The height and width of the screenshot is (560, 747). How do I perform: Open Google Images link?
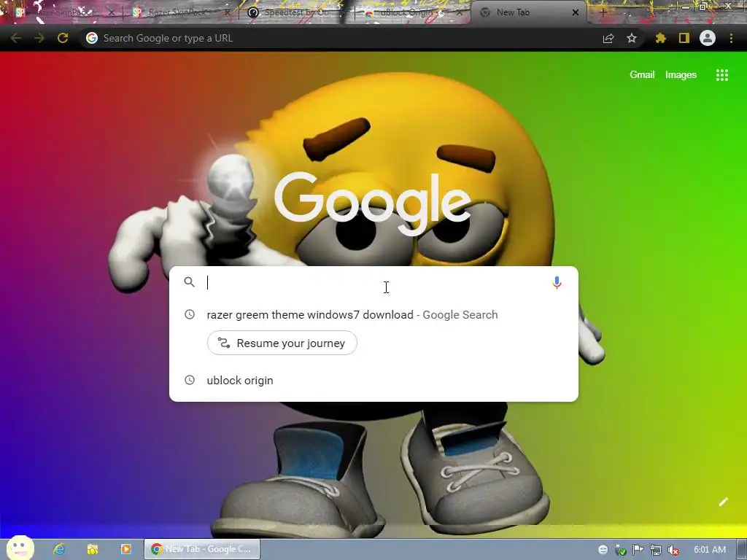click(x=681, y=75)
